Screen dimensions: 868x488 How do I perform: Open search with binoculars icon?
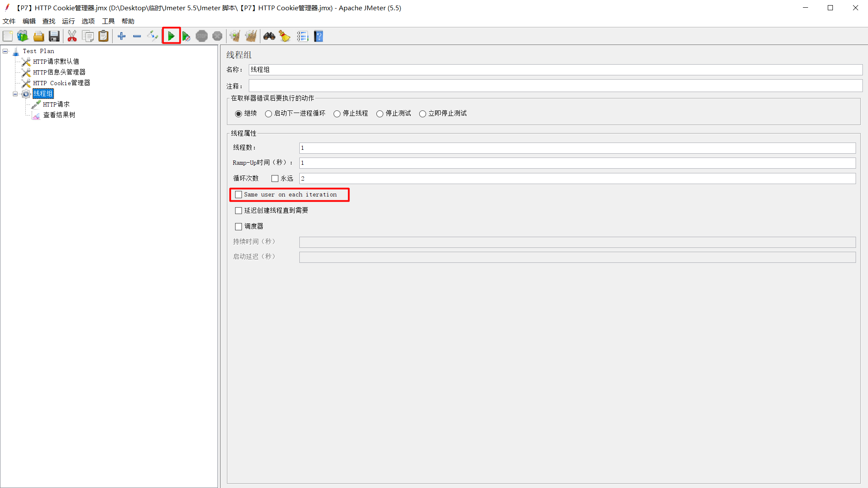pyautogui.click(x=269, y=36)
